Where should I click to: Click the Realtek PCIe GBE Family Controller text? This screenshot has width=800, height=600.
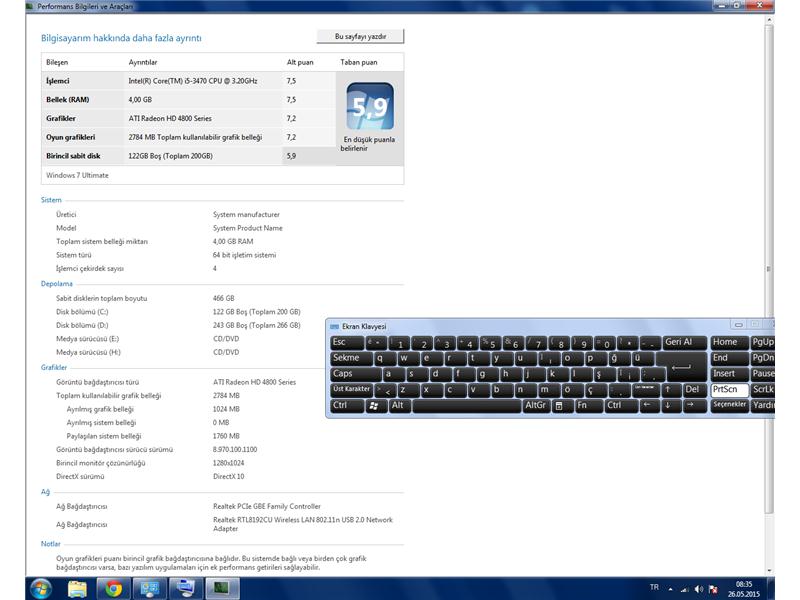click(x=266, y=506)
